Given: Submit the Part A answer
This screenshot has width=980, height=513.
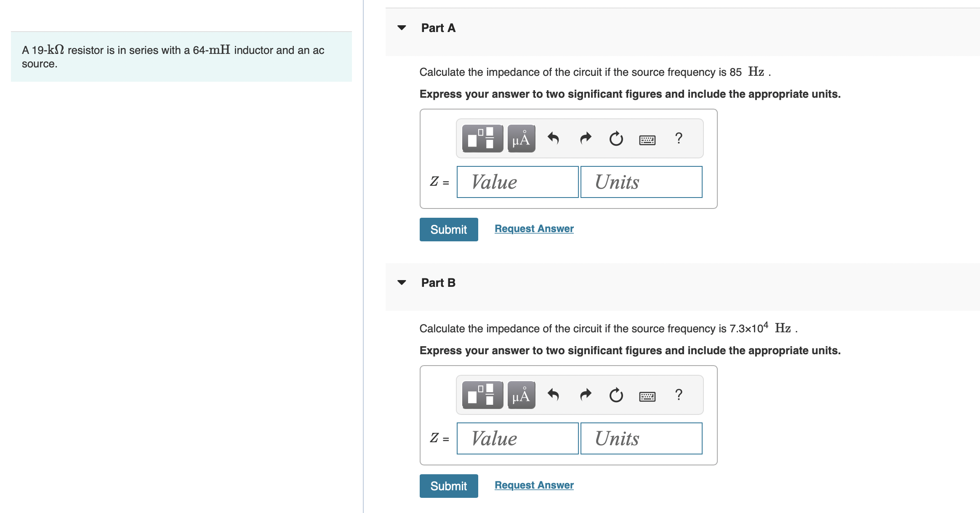Looking at the screenshot, I should (449, 230).
